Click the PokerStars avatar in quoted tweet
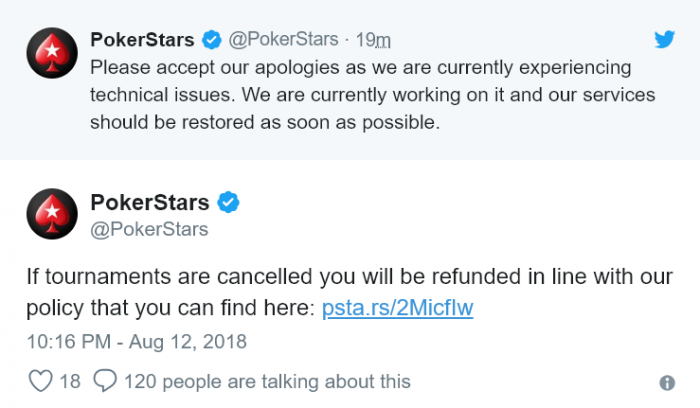 [x=52, y=53]
